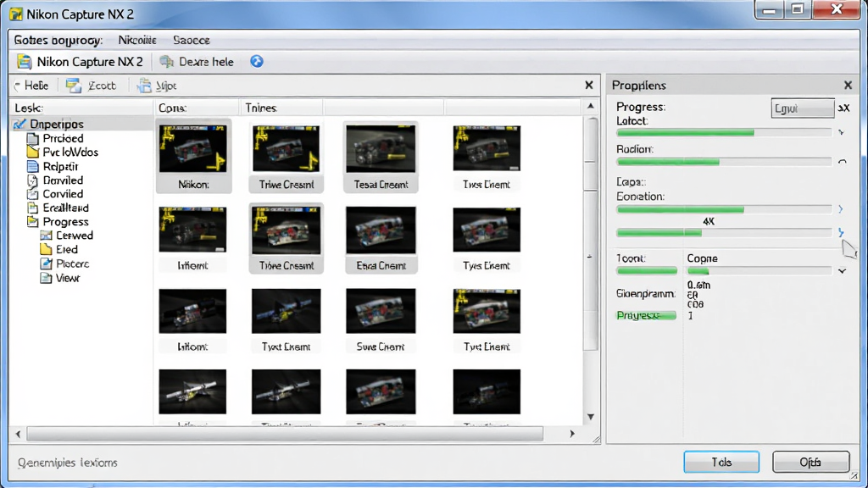Click scroll up arrow in thumbnail pane
This screenshot has height=488, width=868.
pos(591,106)
